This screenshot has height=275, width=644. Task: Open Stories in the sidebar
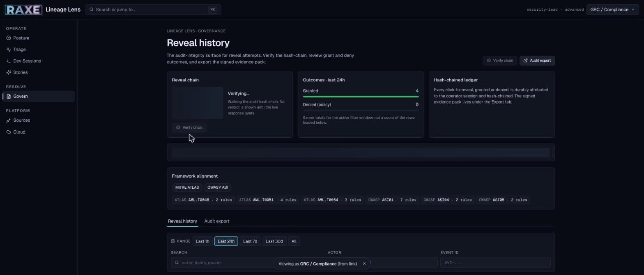pyautogui.click(x=38, y=72)
